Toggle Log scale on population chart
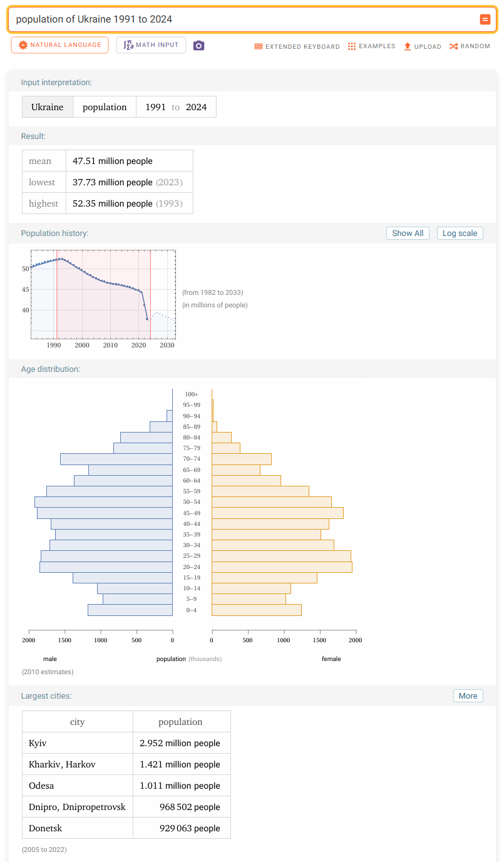The image size is (504, 862). (460, 233)
